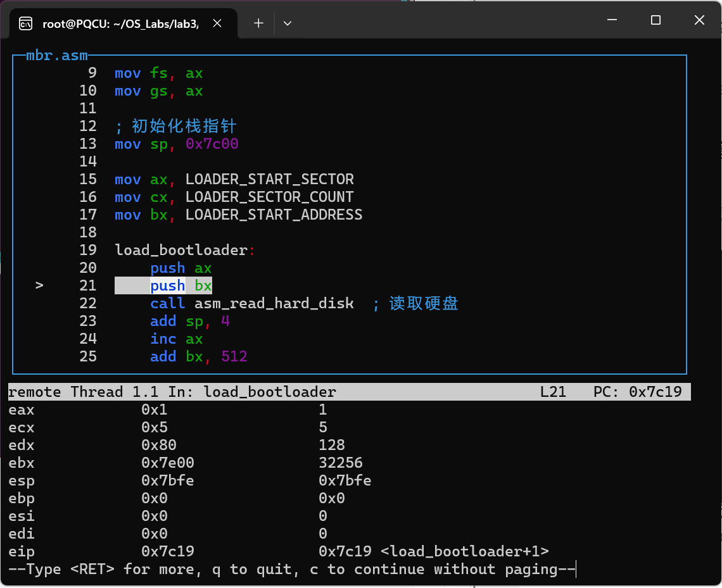Click 'call asm_read_hard_disk' on line 22

click(252, 303)
